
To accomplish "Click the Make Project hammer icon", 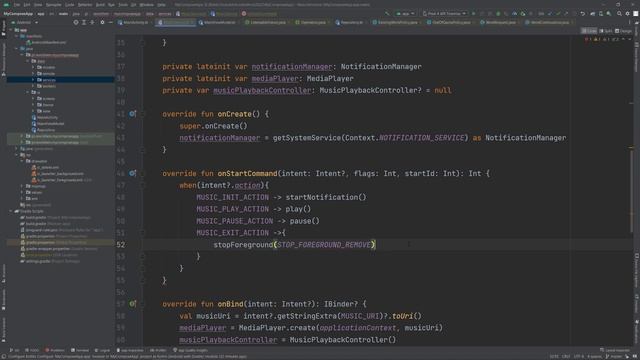I will pos(387,13).
